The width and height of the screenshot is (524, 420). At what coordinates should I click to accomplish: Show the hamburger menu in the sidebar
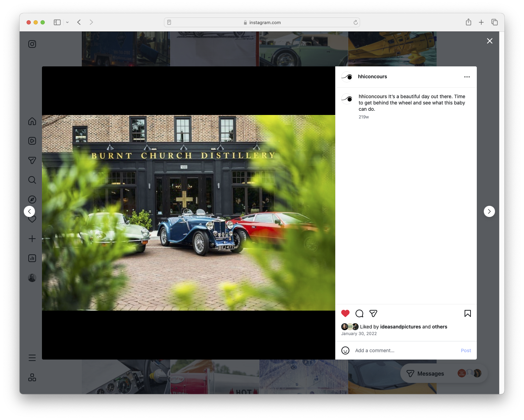(x=32, y=357)
